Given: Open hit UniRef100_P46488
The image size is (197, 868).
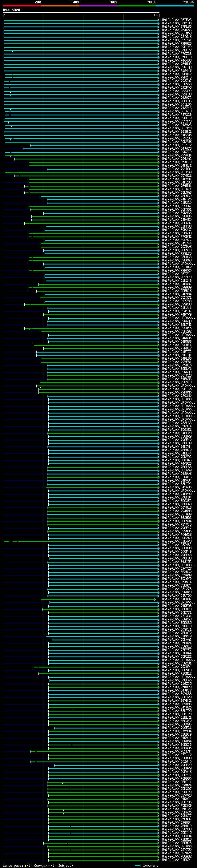Looking at the screenshot, I should click(x=177, y=61).
